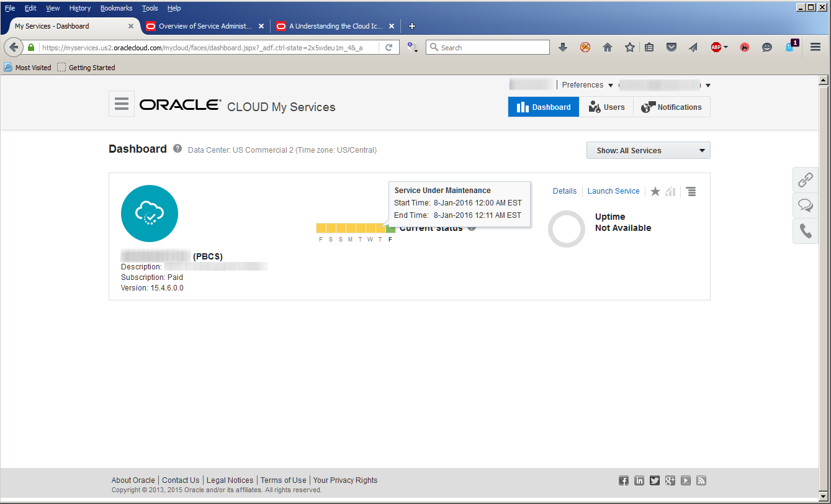Open the Edit menu
The height and width of the screenshot is (504, 831).
point(30,8)
